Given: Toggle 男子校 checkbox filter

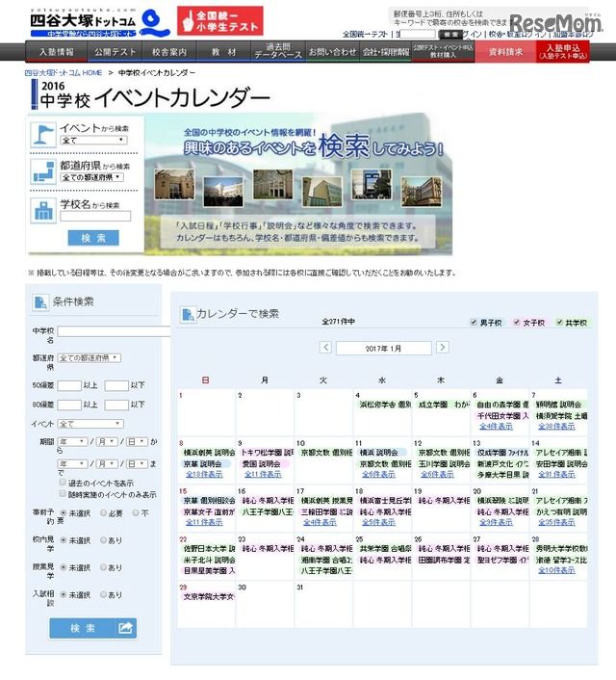Looking at the screenshot, I should click(474, 323).
